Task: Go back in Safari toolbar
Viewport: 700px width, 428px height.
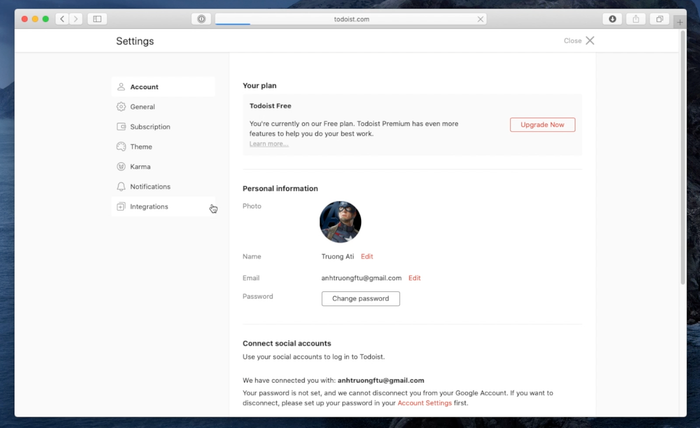Action: [x=62, y=19]
